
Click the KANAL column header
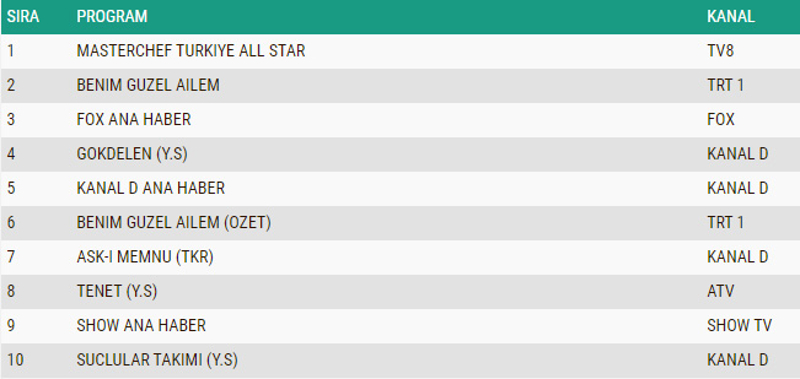click(731, 16)
